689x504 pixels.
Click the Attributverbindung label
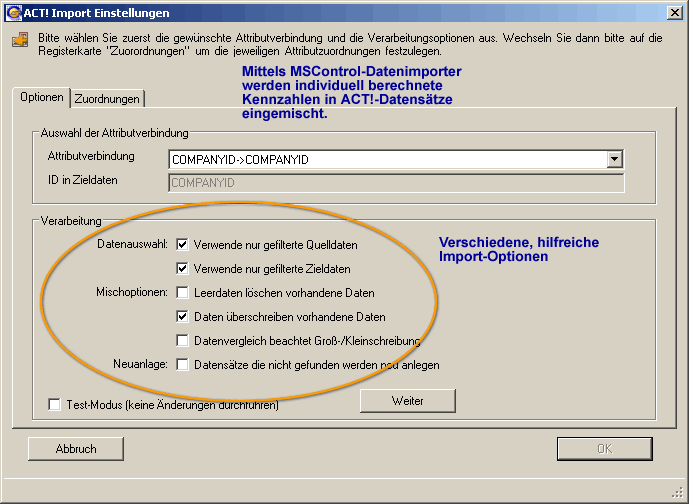tap(91, 156)
